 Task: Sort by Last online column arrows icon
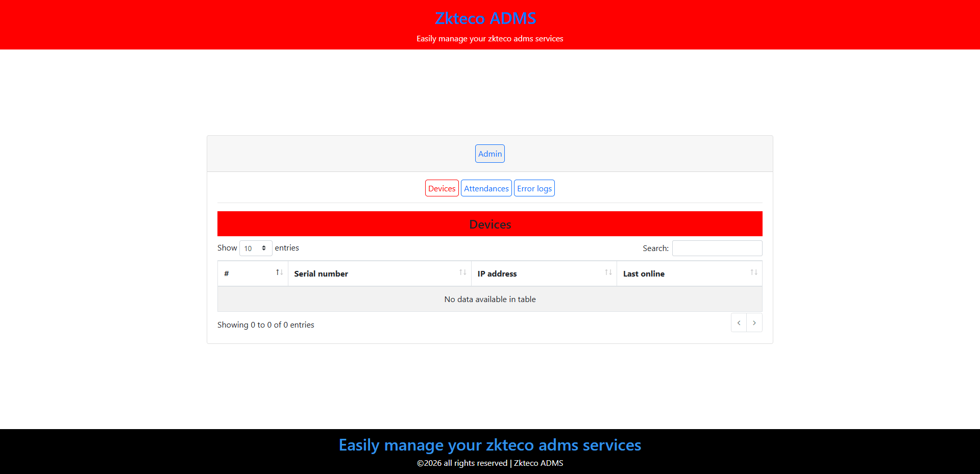tap(754, 272)
